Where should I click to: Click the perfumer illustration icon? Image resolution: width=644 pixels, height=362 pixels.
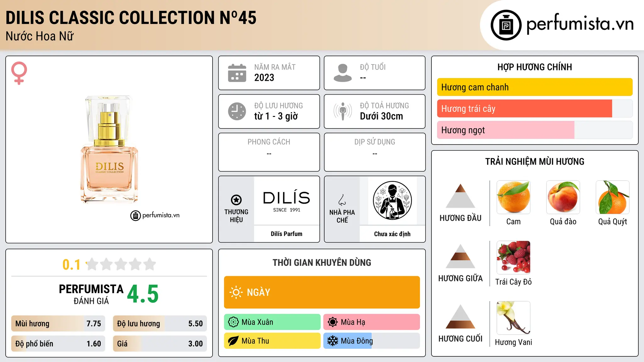[392, 200]
